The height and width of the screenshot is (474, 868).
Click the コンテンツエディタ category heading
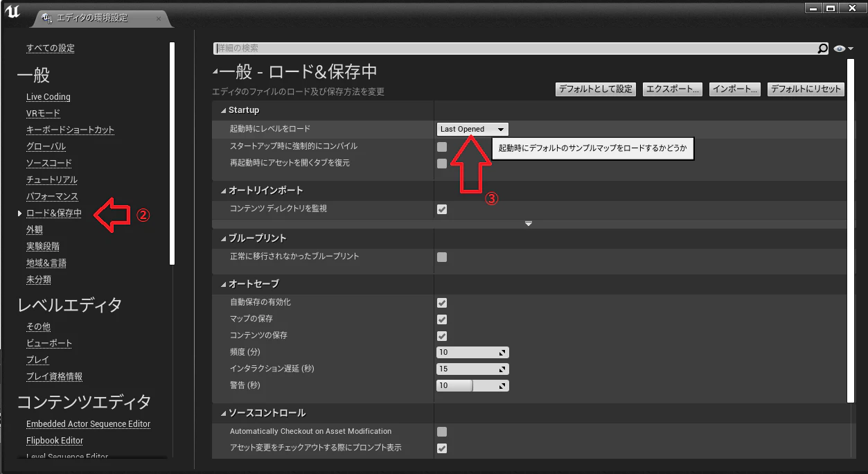coord(84,401)
